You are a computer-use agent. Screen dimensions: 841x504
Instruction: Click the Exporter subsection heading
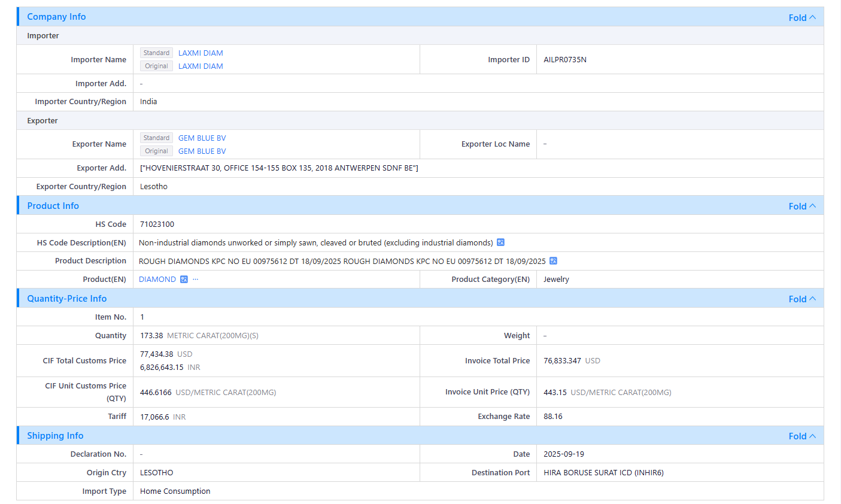tap(42, 121)
